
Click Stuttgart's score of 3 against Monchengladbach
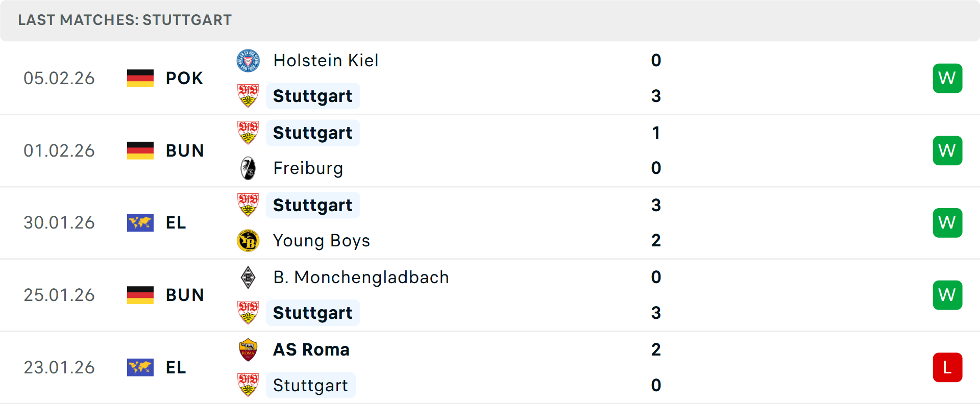pos(656,313)
